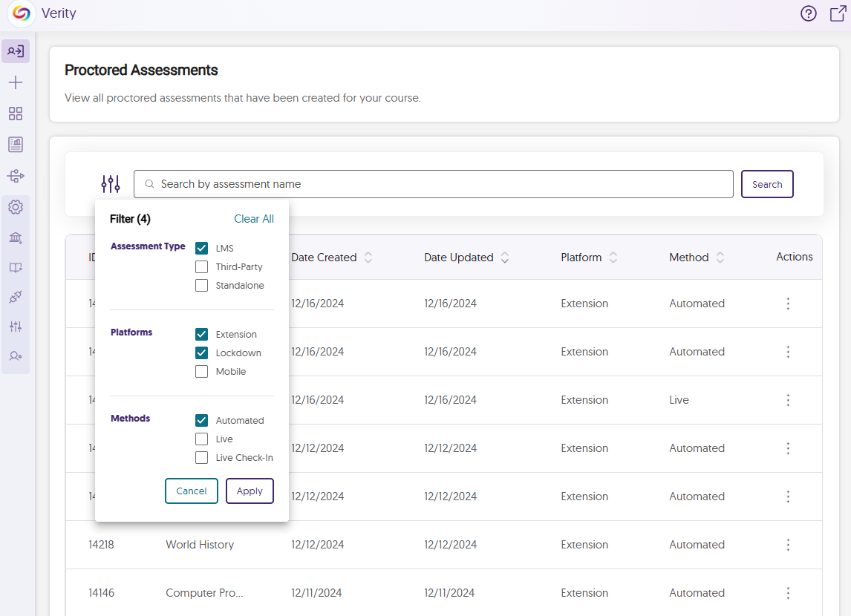851x616 pixels.
Task: Check the Third-Party checkbox
Action: 201,266
